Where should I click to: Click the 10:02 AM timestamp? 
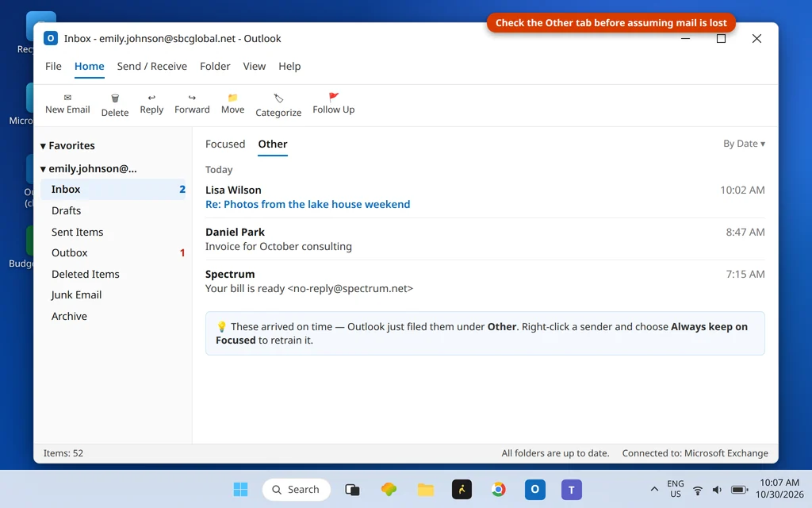(x=742, y=190)
